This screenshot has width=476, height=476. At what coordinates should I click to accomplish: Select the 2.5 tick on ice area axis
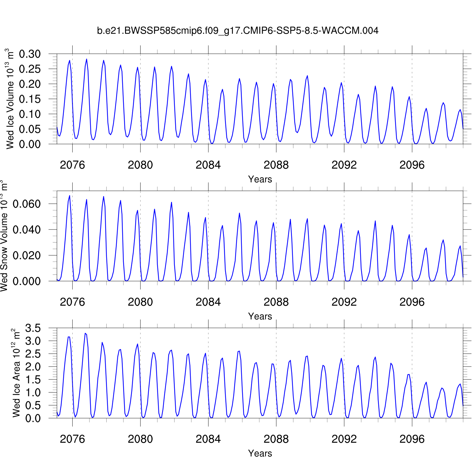(x=33, y=354)
